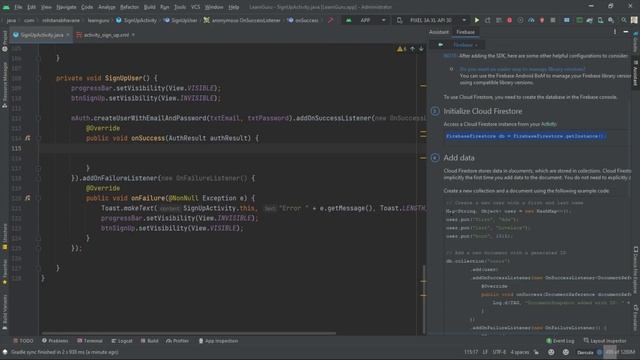Open the Logcat tool window
Image resolution: width=640 pixels, height=360 pixels.
point(122,341)
